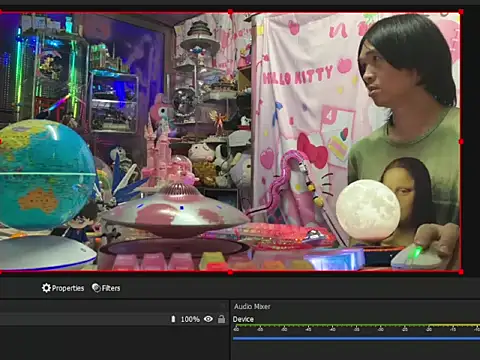This screenshot has height=360, width=480.
Task: Click the Properties text label
Action: (x=68, y=288)
